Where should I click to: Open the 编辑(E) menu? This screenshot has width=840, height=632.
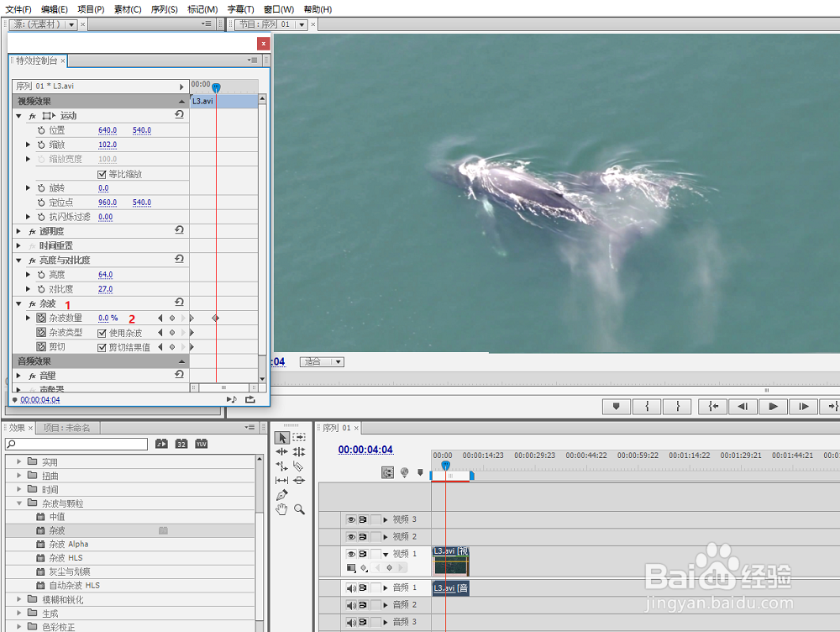pos(55,9)
